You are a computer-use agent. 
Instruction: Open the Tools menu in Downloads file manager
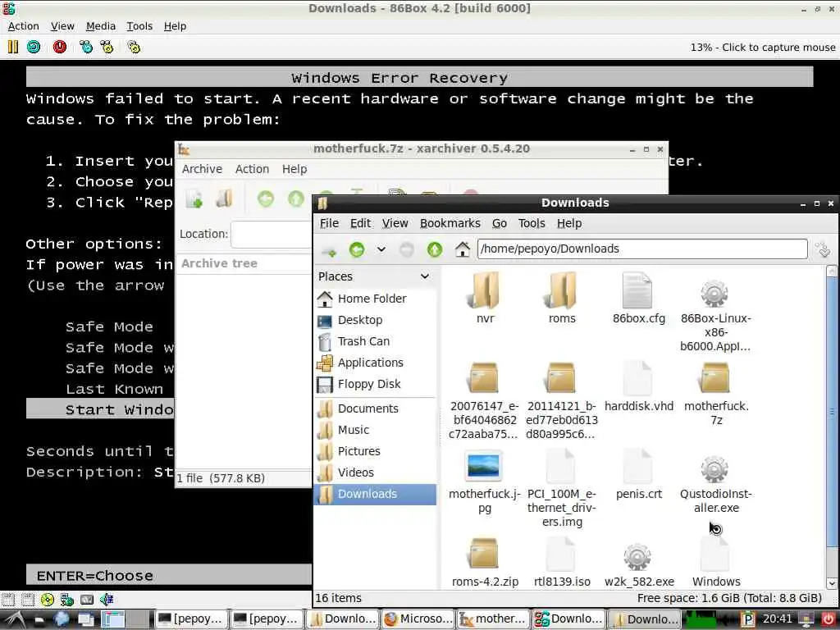tap(532, 223)
